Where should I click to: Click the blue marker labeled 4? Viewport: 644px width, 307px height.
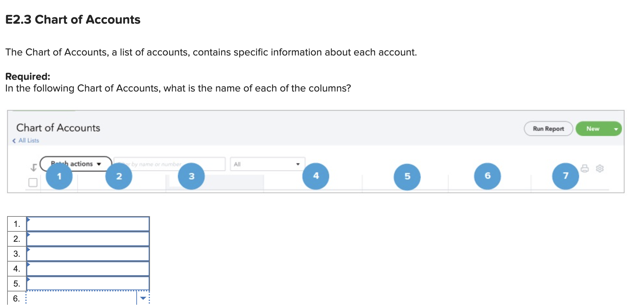[316, 176]
